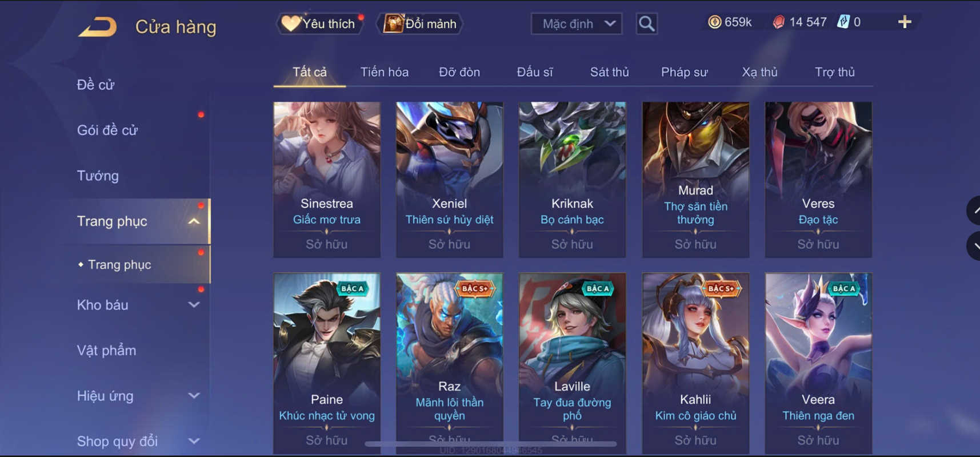The image size is (980, 457).
Task: Switch to the Pháp sư tab
Action: click(684, 72)
